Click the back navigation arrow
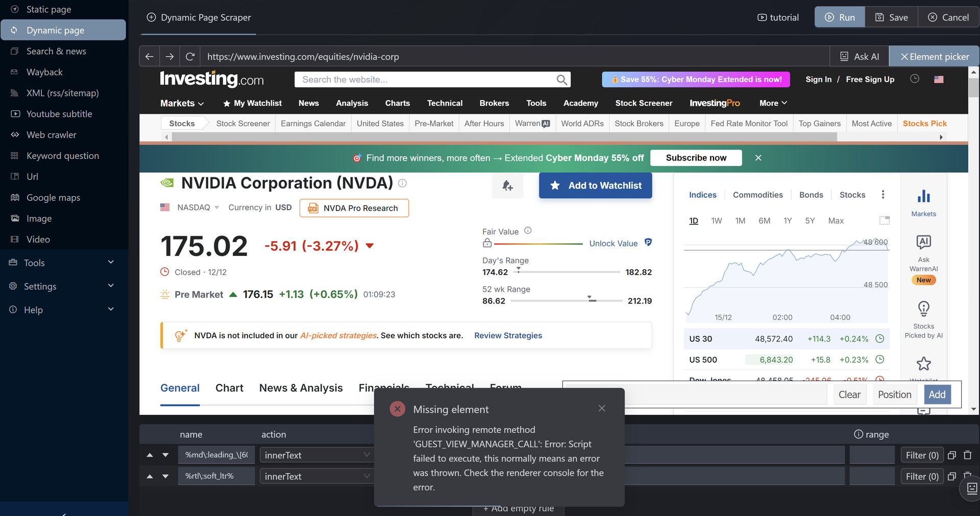Screen dimensions: 980x516 click(150, 57)
